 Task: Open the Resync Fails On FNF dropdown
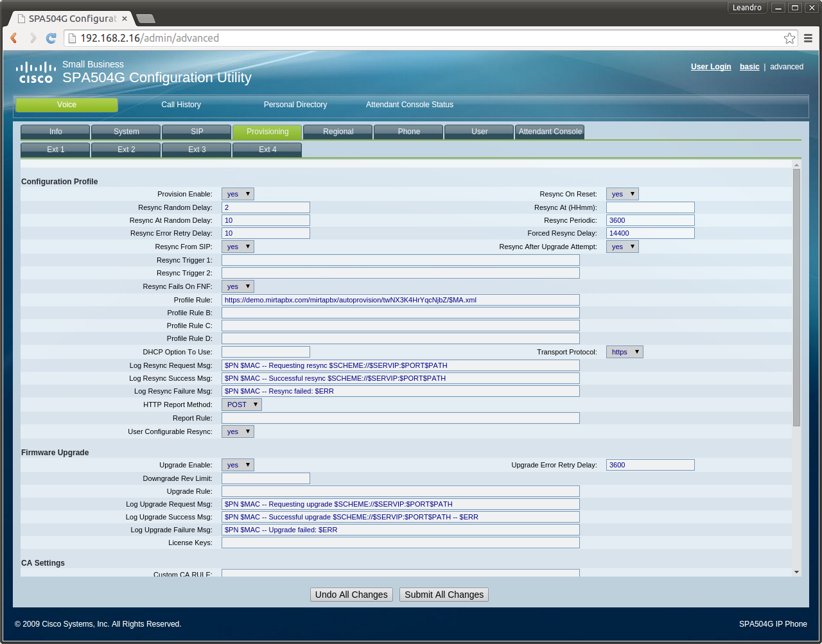pyautogui.click(x=238, y=286)
